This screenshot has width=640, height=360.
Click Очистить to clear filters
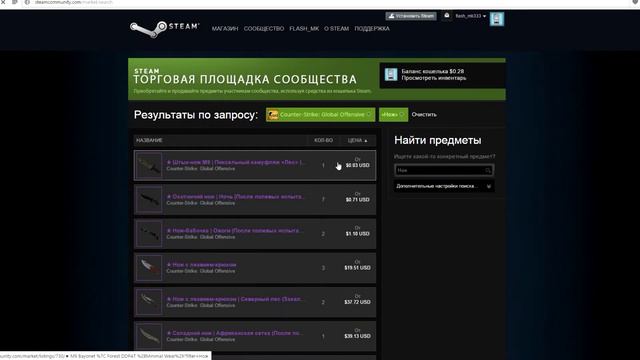coord(424,115)
